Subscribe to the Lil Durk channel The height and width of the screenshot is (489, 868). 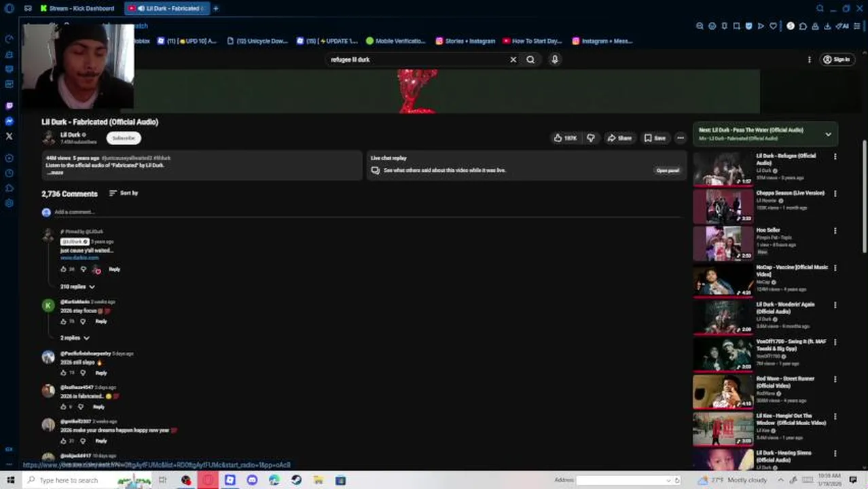[124, 138]
